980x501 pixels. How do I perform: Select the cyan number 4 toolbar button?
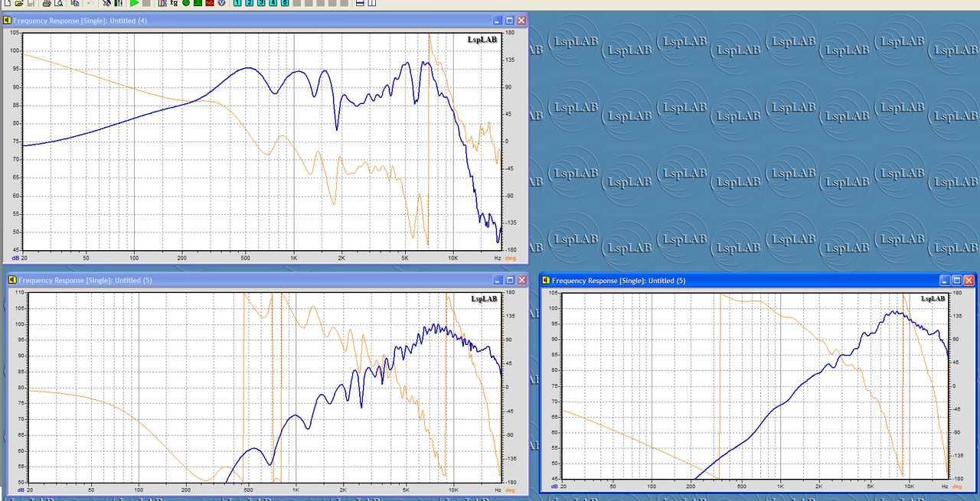click(x=273, y=3)
